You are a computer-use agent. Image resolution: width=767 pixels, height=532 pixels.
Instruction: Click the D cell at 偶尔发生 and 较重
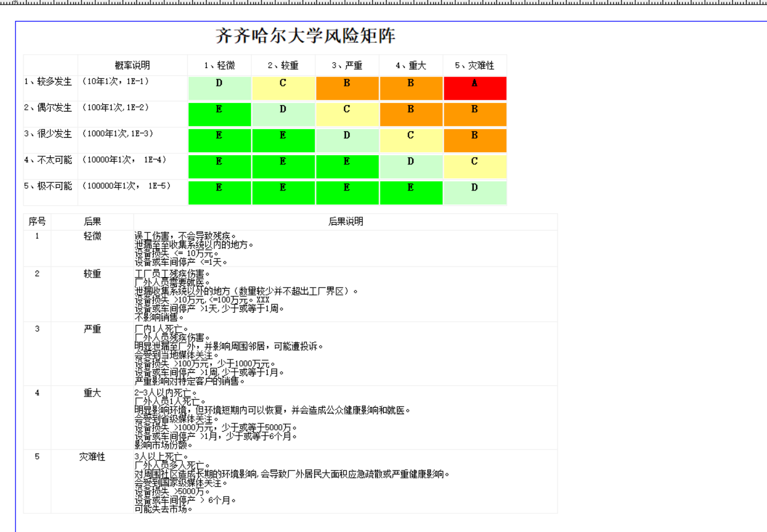coord(283,114)
